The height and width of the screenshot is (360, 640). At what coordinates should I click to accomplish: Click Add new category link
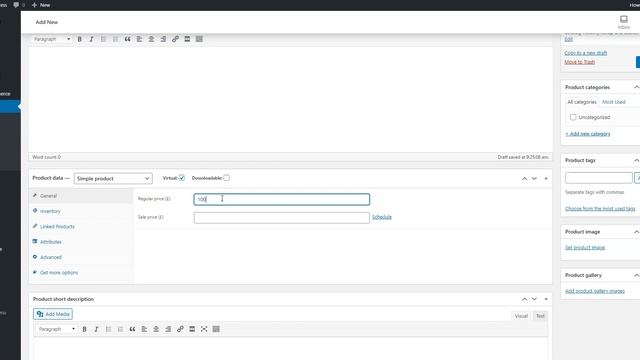tap(588, 134)
